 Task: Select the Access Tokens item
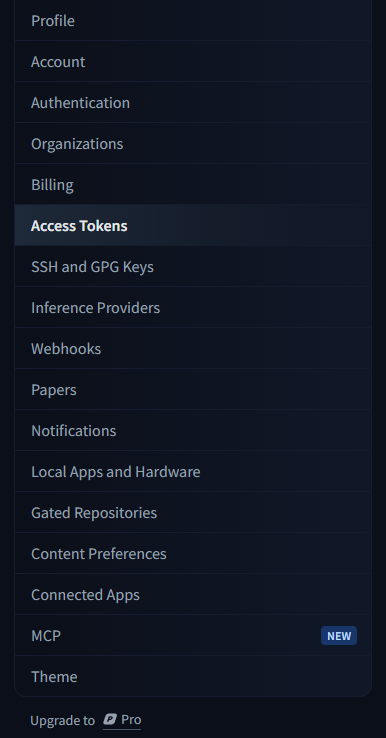[193, 225]
